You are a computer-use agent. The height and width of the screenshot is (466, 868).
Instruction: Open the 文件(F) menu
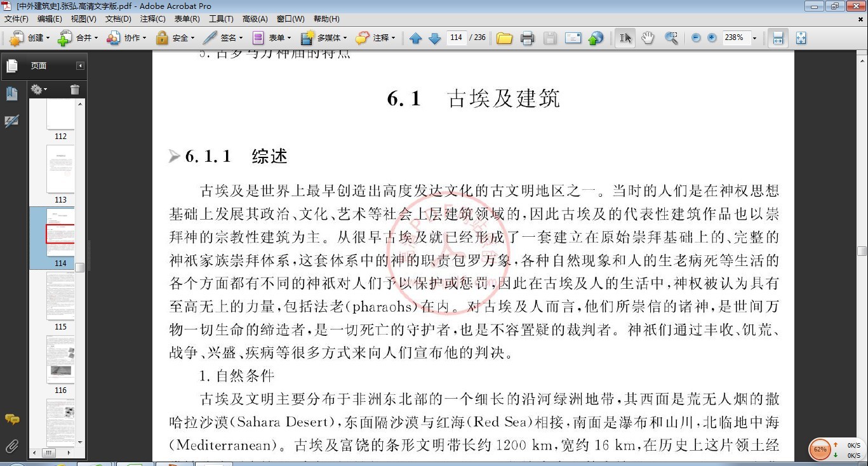click(17, 19)
